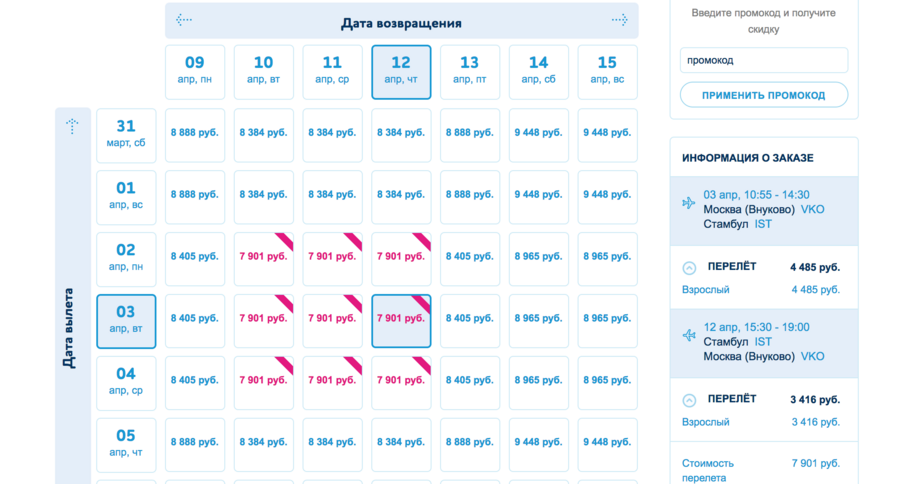Image resolution: width=900 pixels, height=484 pixels.
Task: Click the right arrow for later return dates
Action: click(x=619, y=20)
